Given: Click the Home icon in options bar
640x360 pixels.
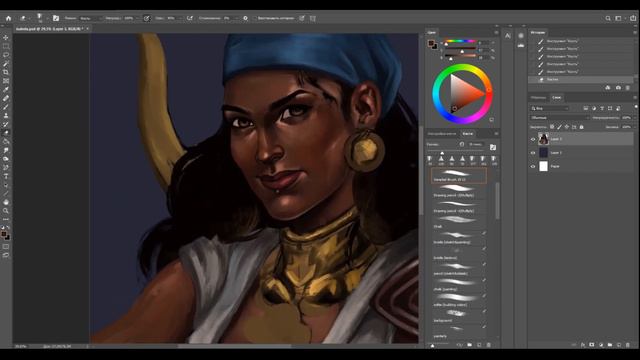Looking at the screenshot, I should 8,18.
